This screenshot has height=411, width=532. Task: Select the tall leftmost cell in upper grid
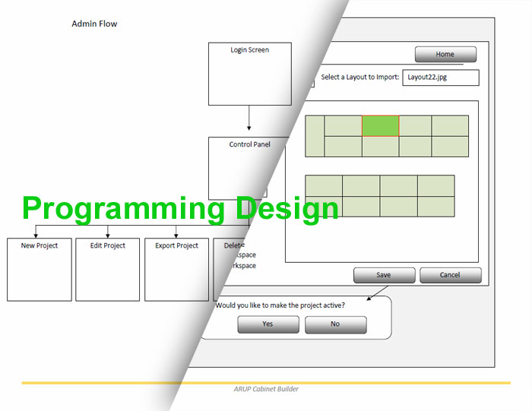(315, 136)
